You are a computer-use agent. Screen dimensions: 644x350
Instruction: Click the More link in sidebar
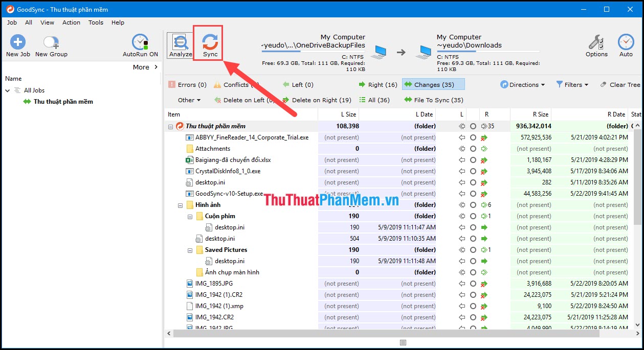(x=142, y=66)
